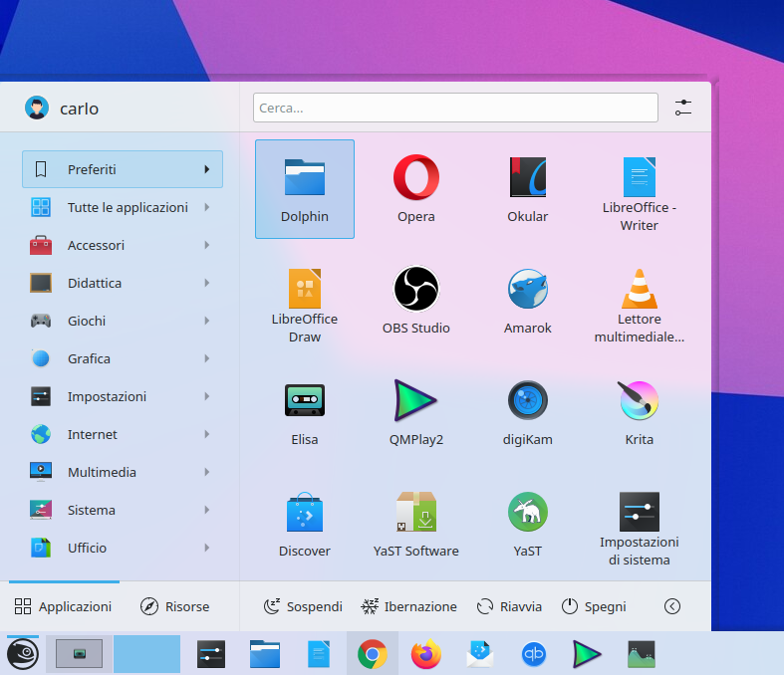
Task: Click QMPlay2 icon in the taskbar
Action: coord(587,653)
